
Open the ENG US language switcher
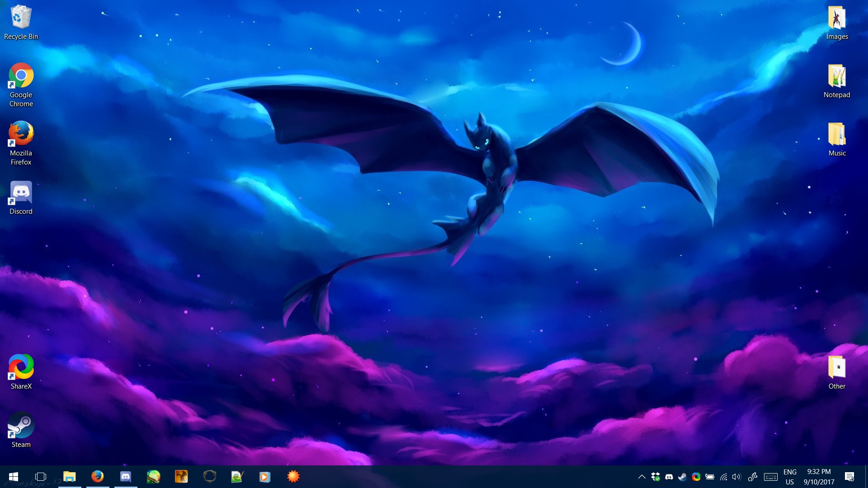790,477
